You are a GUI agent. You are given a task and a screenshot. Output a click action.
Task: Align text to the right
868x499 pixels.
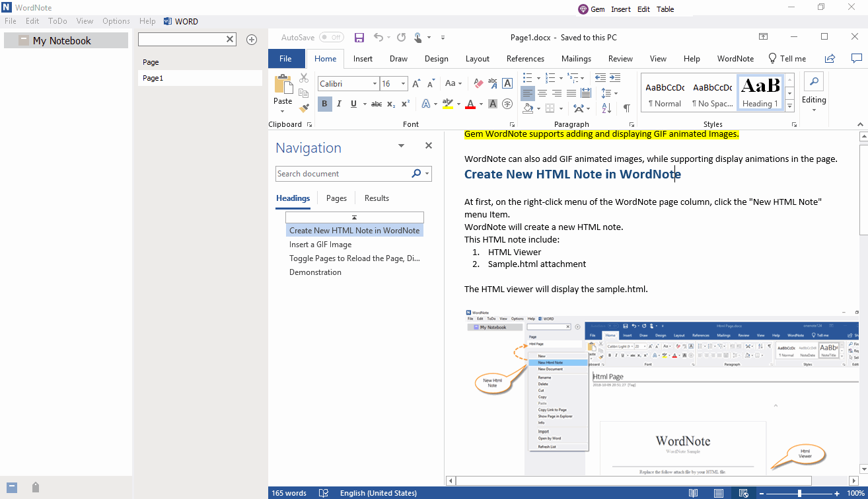556,93
